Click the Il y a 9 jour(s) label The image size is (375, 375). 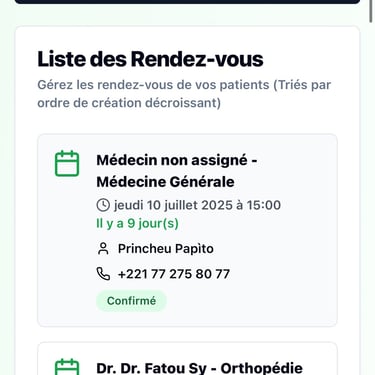pyautogui.click(x=137, y=223)
